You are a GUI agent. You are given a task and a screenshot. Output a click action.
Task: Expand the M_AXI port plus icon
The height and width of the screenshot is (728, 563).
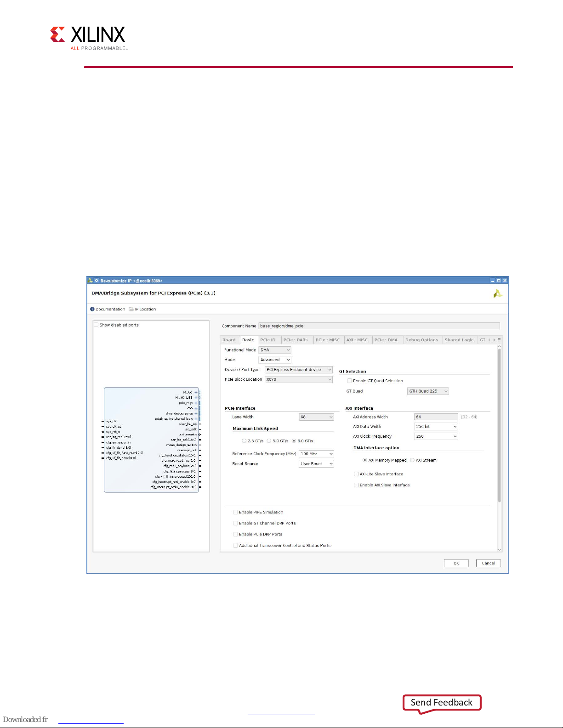click(x=196, y=393)
